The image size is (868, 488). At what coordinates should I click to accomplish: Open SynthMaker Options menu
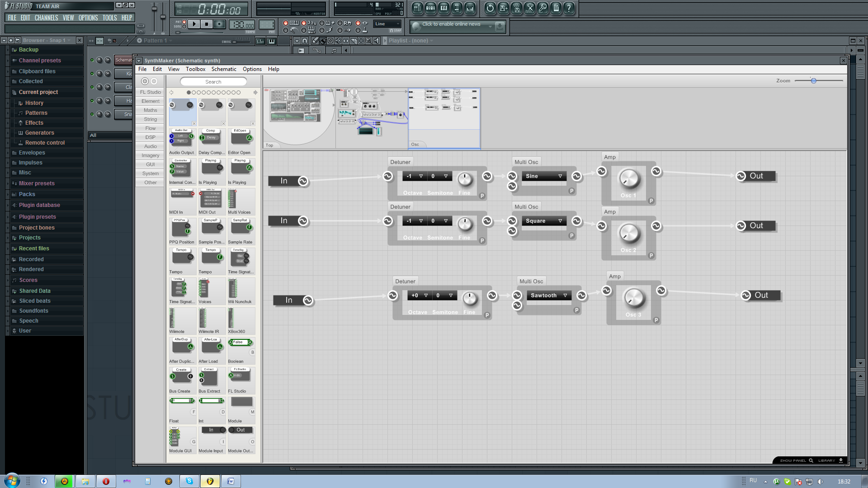pyautogui.click(x=252, y=69)
